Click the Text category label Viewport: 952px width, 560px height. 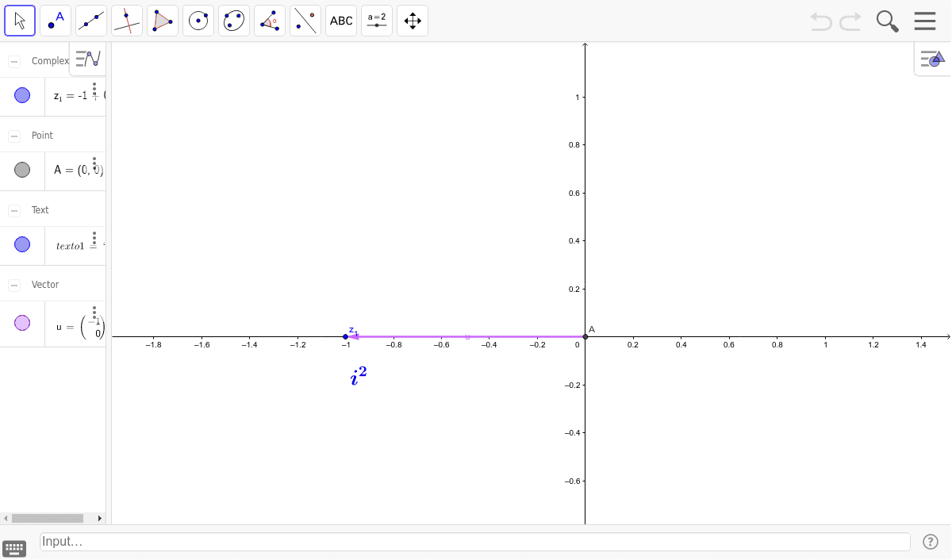coord(40,210)
